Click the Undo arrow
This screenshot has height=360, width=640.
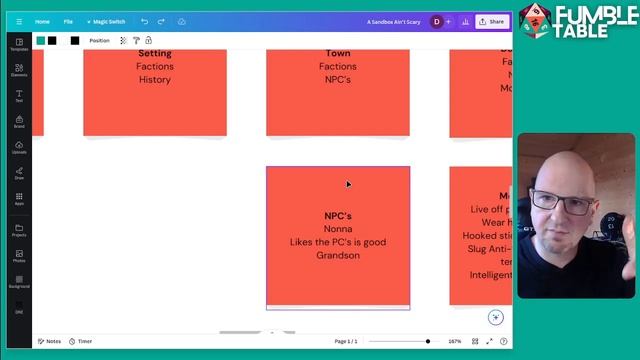coord(144,21)
